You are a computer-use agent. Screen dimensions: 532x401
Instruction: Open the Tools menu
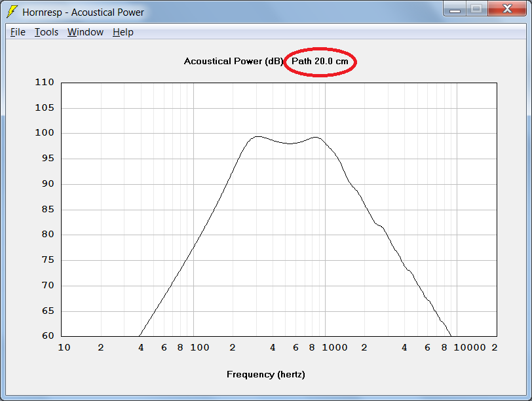pyautogui.click(x=47, y=32)
